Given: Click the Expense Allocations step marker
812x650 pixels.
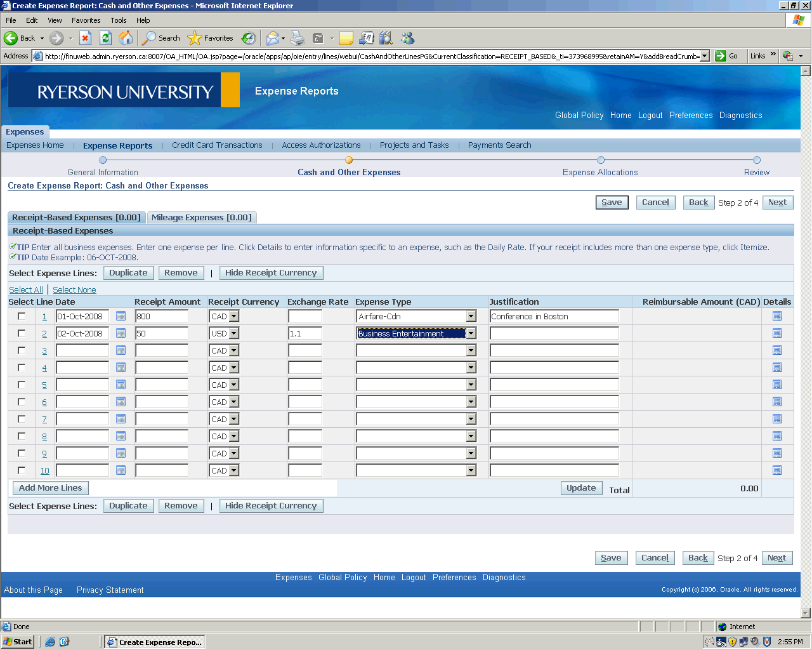Looking at the screenshot, I should (601, 161).
